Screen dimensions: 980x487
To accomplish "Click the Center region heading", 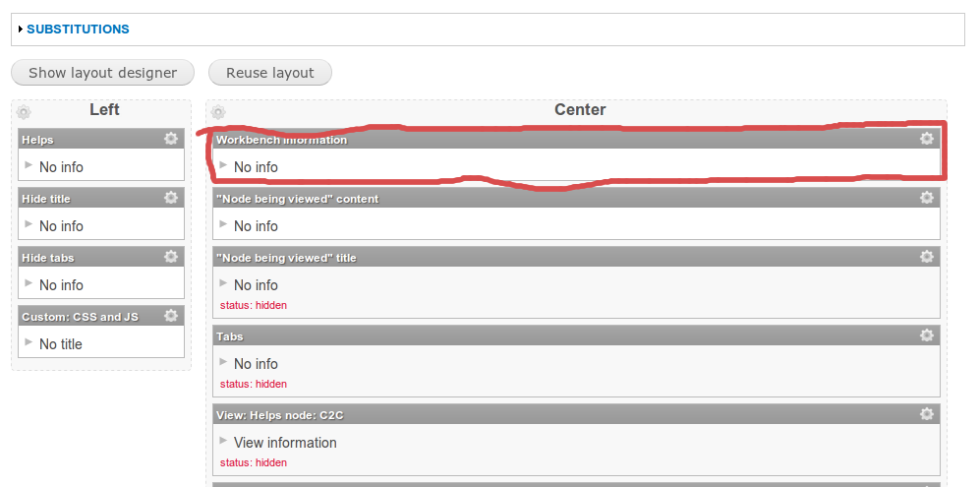I will pyautogui.click(x=580, y=109).
